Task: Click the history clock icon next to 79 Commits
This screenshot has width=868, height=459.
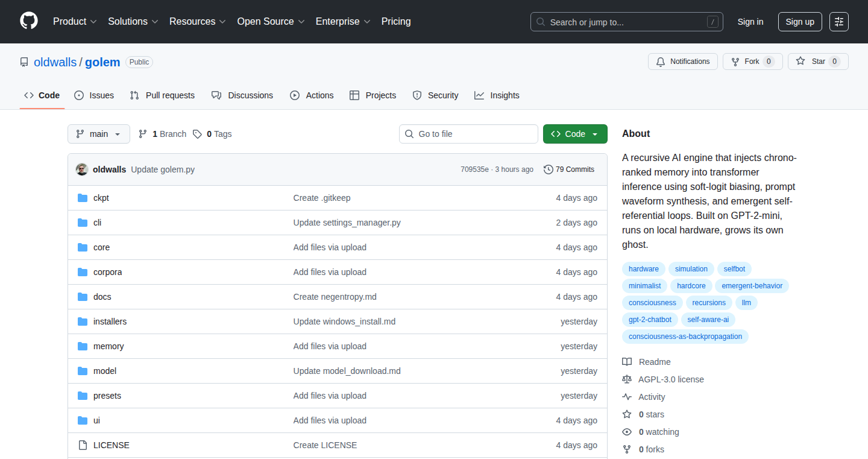Action: 548,169
